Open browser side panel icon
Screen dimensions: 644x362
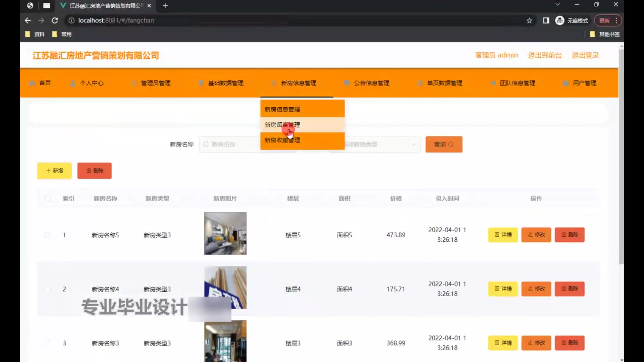pos(546,20)
